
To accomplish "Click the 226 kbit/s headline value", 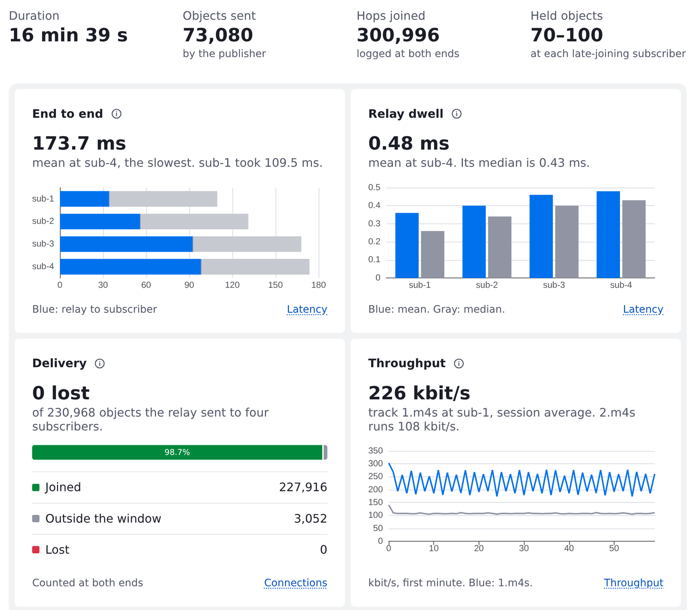I will coord(419,393).
